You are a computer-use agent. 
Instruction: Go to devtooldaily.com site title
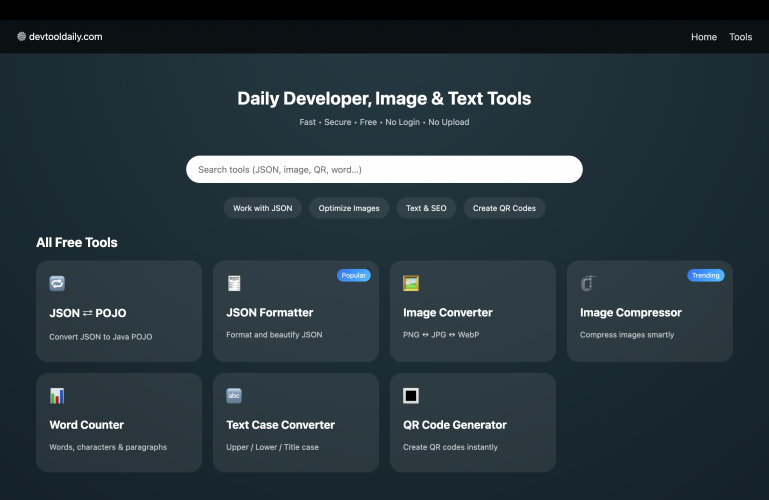[66, 37]
